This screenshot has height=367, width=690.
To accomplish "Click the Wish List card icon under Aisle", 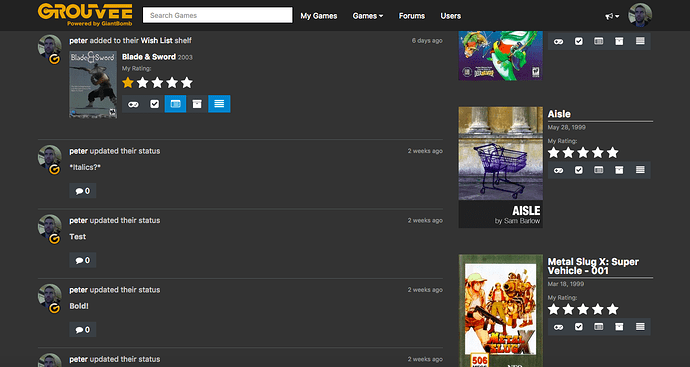I will (x=598, y=170).
